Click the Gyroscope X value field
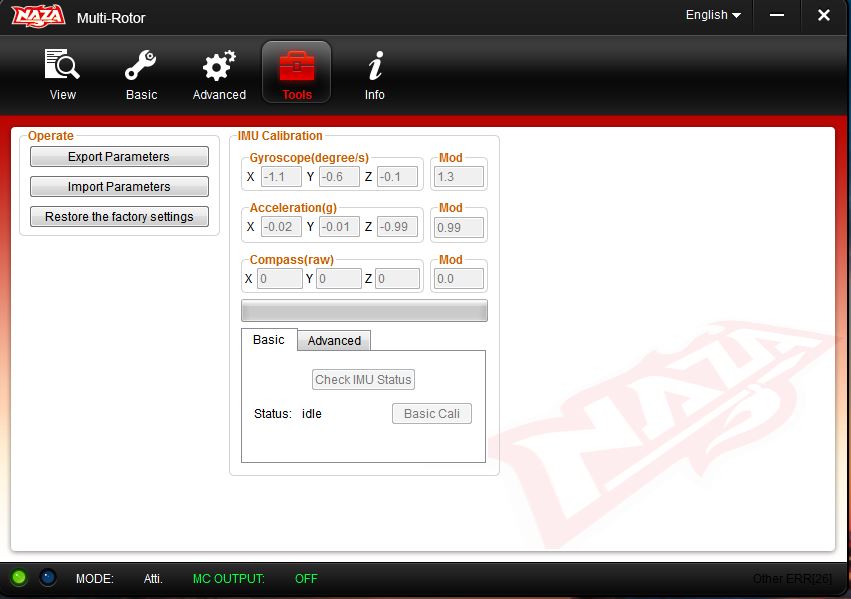Viewport: 851px width, 599px height. point(281,177)
